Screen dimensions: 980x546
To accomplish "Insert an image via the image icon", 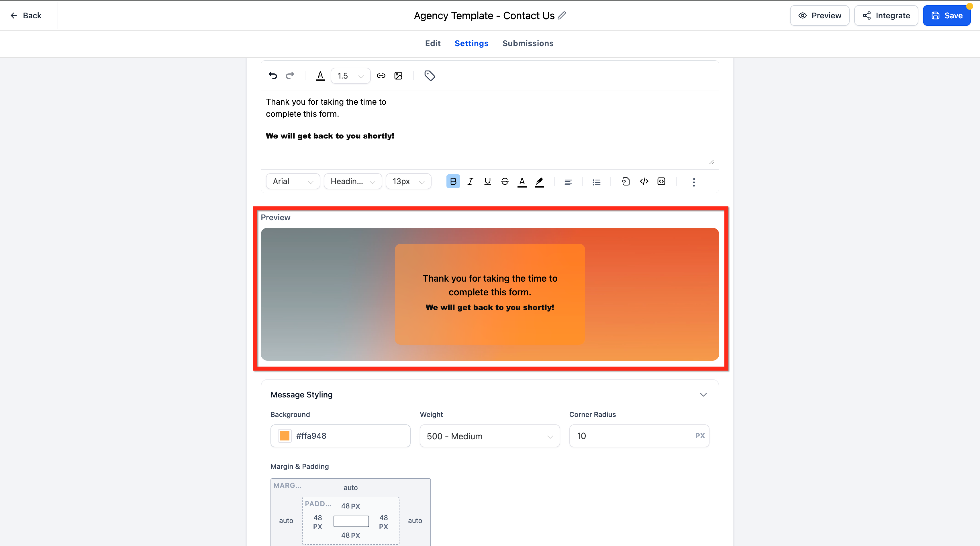I will click(398, 76).
